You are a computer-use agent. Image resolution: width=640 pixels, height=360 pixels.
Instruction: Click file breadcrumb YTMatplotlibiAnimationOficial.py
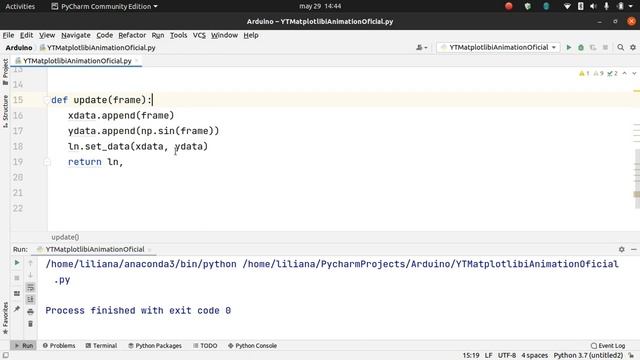(x=98, y=48)
